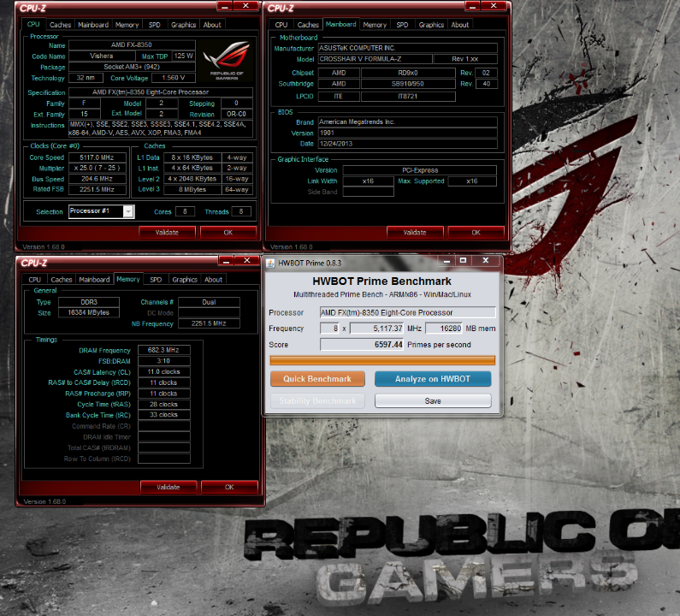Start the Quick Benchmark in HWBOT Prime
680x616 pixels.
[317, 379]
